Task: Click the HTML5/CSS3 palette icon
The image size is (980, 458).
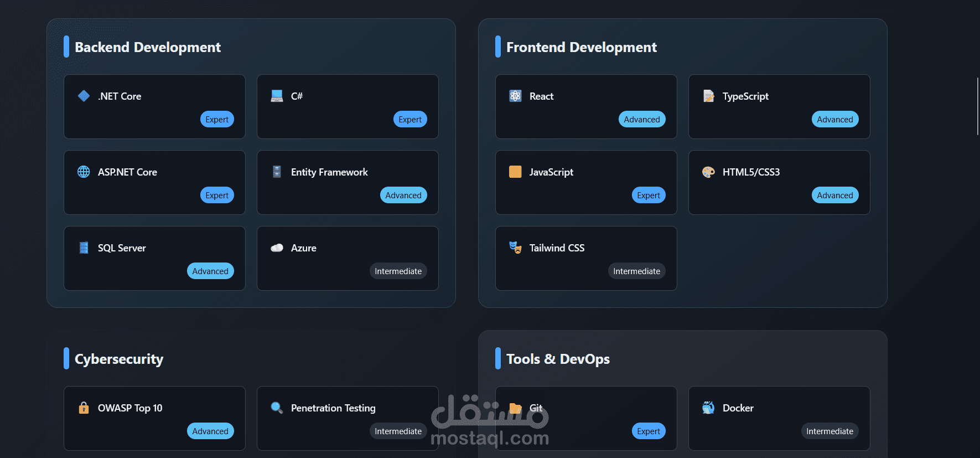Action: [x=708, y=172]
